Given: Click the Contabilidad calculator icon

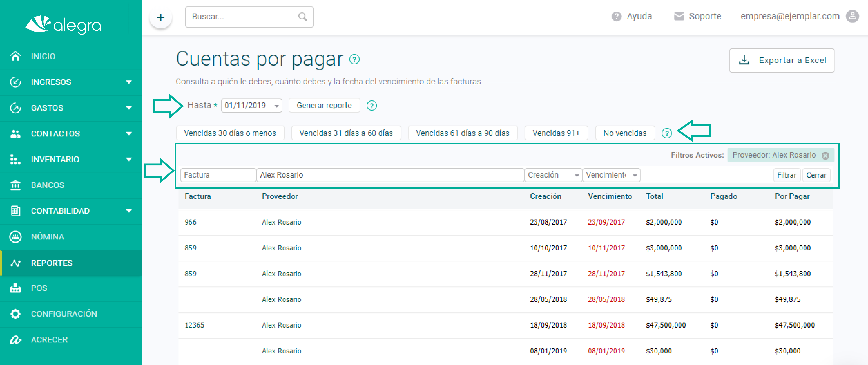Looking at the screenshot, I should coord(15,211).
